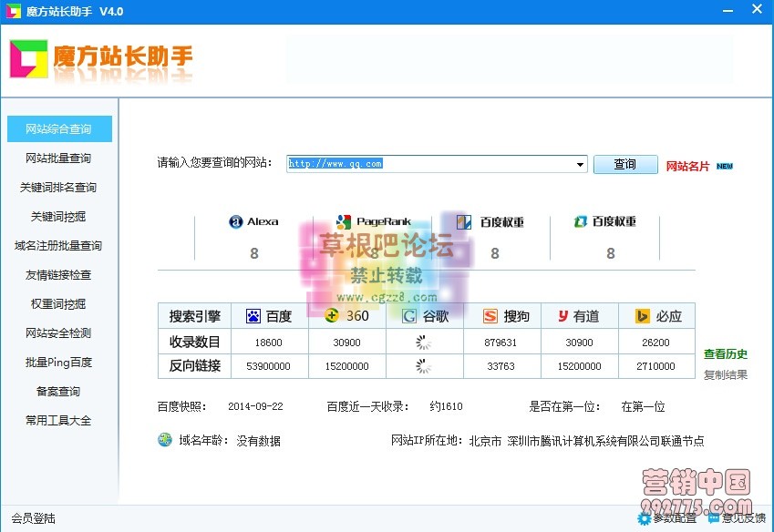The height and width of the screenshot is (532, 774).
Task: Open 网站安全检测 from the sidebar
Action: [59, 332]
